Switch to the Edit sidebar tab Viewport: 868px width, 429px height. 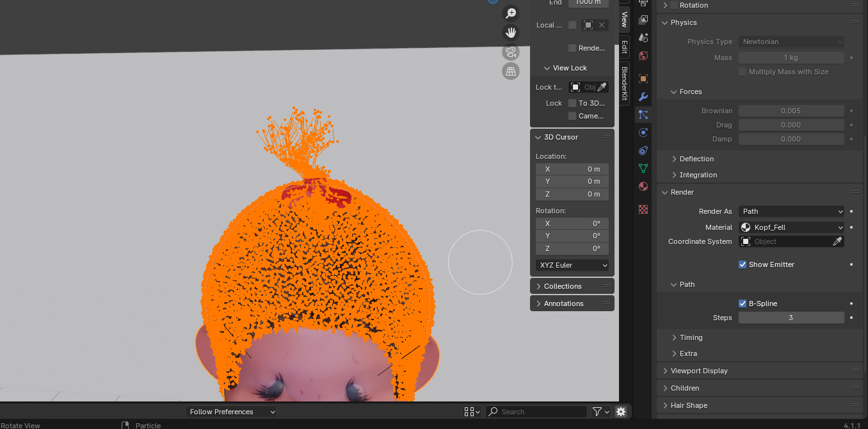pos(624,47)
